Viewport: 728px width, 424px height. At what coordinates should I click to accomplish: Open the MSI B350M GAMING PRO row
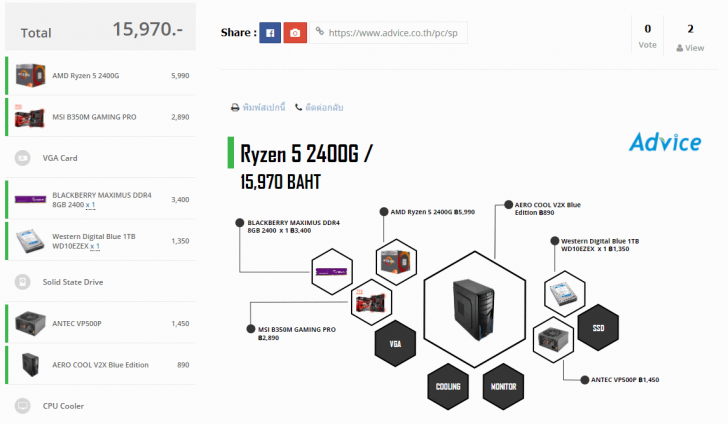(x=100, y=117)
